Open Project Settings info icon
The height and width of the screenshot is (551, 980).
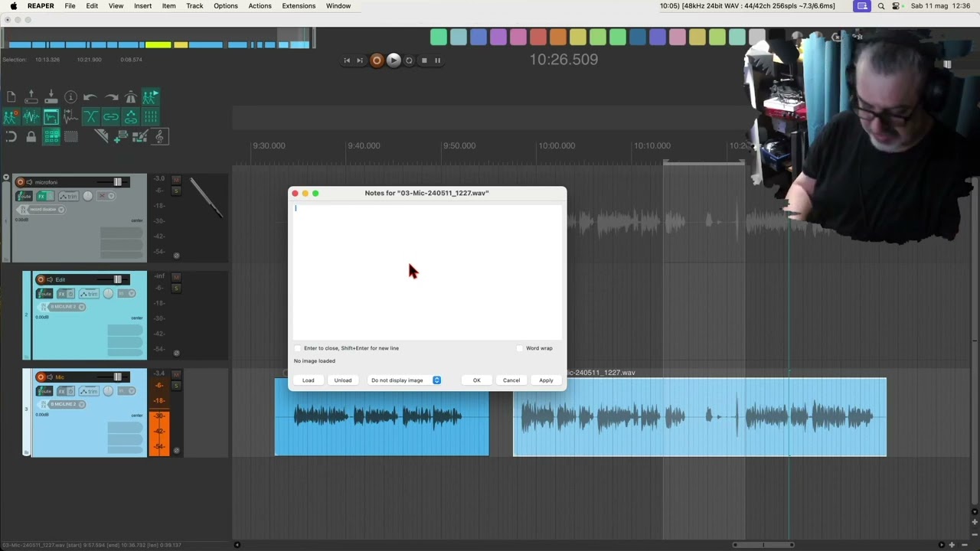70,96
